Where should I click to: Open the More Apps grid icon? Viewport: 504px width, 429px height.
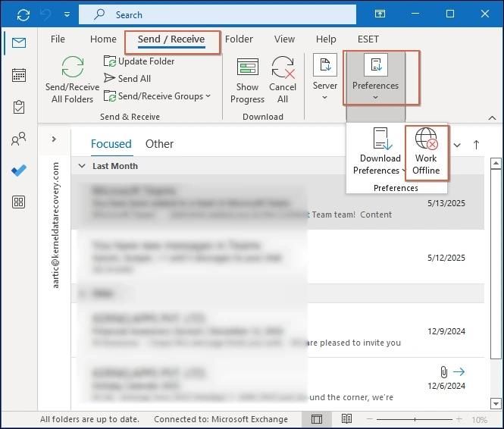coord(19,202)
